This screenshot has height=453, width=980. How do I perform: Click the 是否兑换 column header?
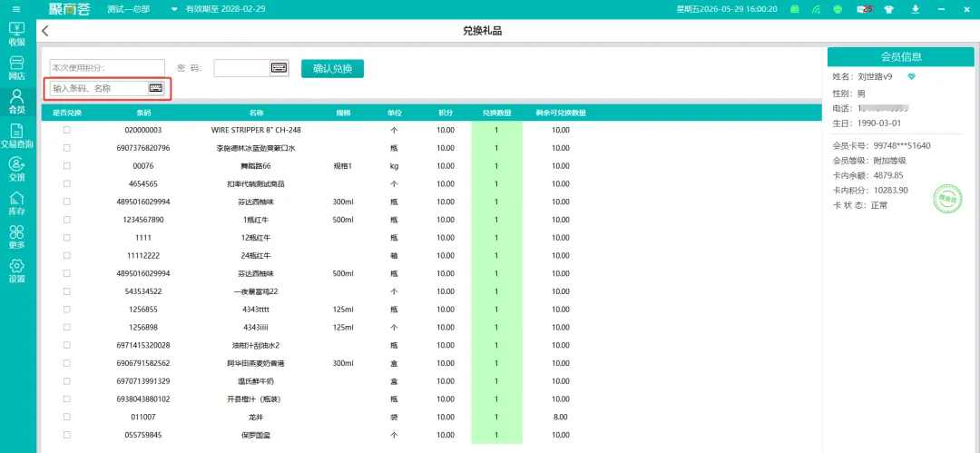tap(67, 113)
